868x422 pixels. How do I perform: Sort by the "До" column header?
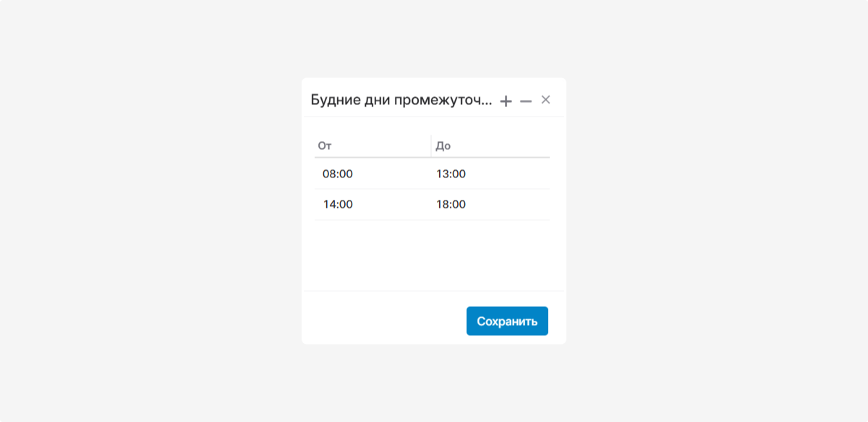click(x=443, y=146)
